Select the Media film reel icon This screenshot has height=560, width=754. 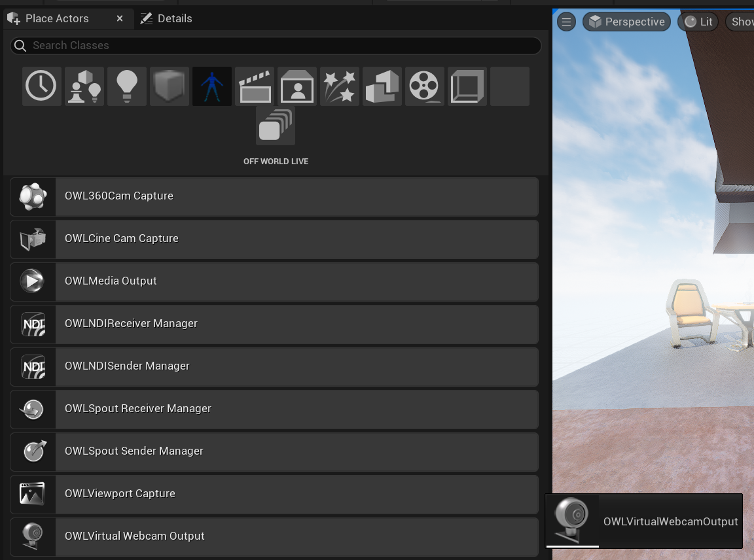click(x=425, y=86)
